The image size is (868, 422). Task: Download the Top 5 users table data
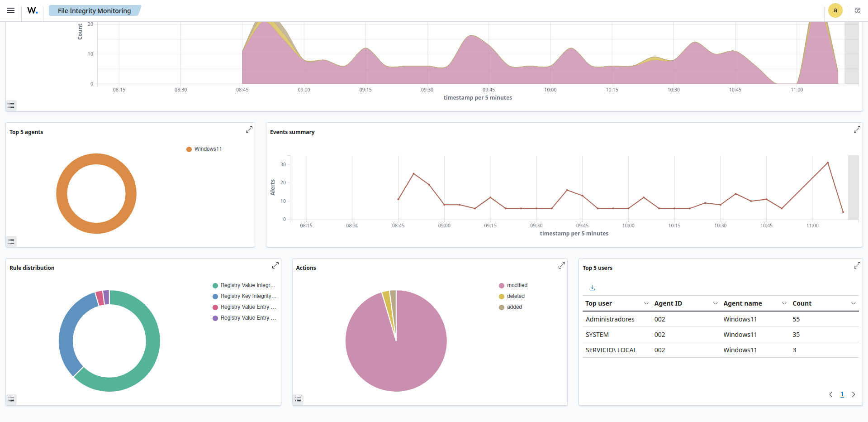coord(592,288)
